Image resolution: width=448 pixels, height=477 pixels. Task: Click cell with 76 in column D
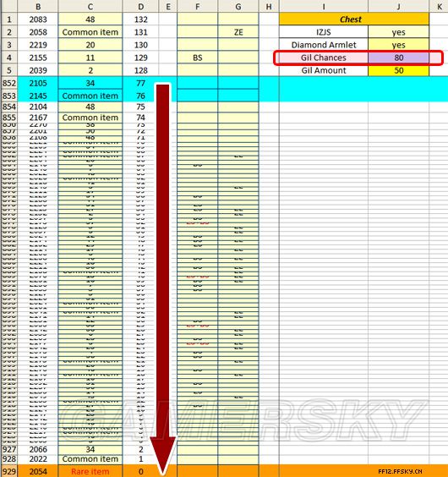click(x=140, y=96)
